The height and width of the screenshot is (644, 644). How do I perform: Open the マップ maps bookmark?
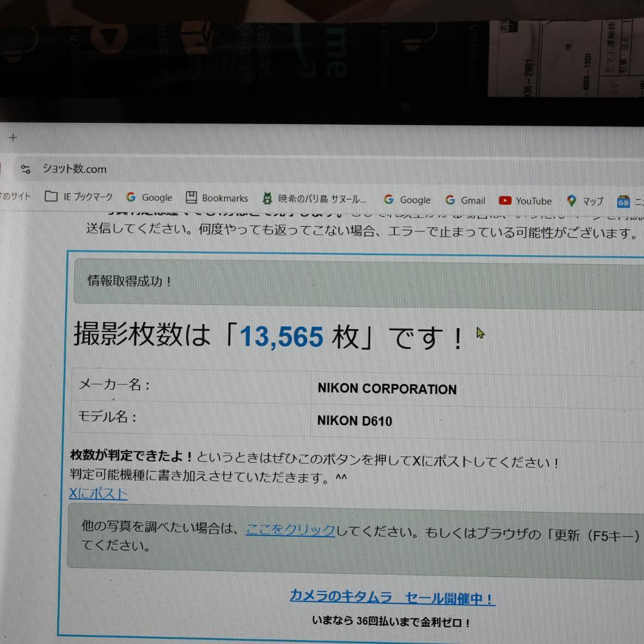586,202
